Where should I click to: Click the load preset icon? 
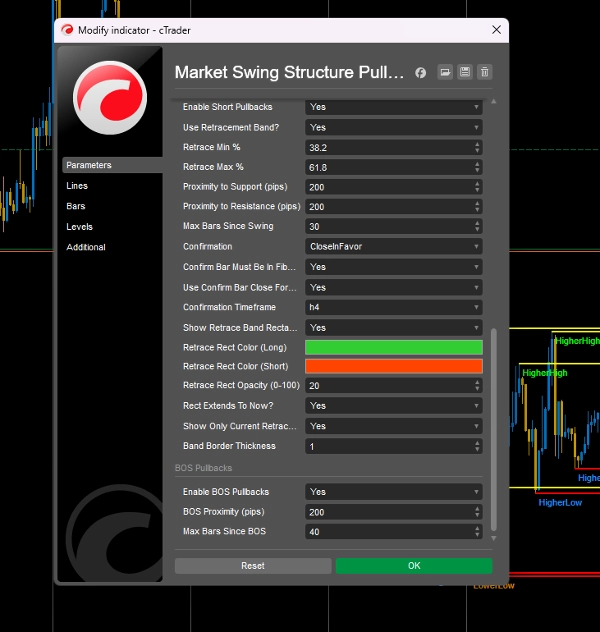tap(445, 72)
